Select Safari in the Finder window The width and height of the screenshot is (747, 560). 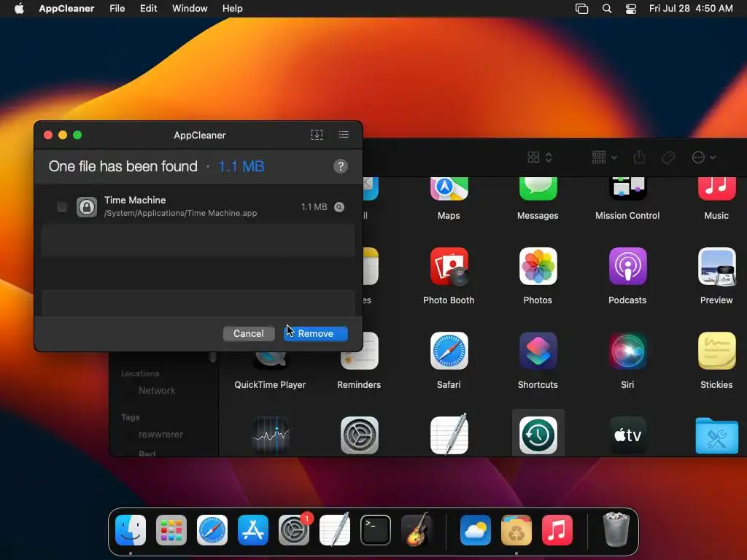tap(449, 351)
